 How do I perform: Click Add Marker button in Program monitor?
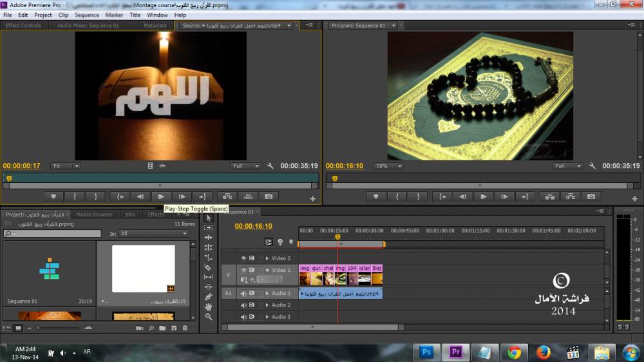(x=376, y=196)
